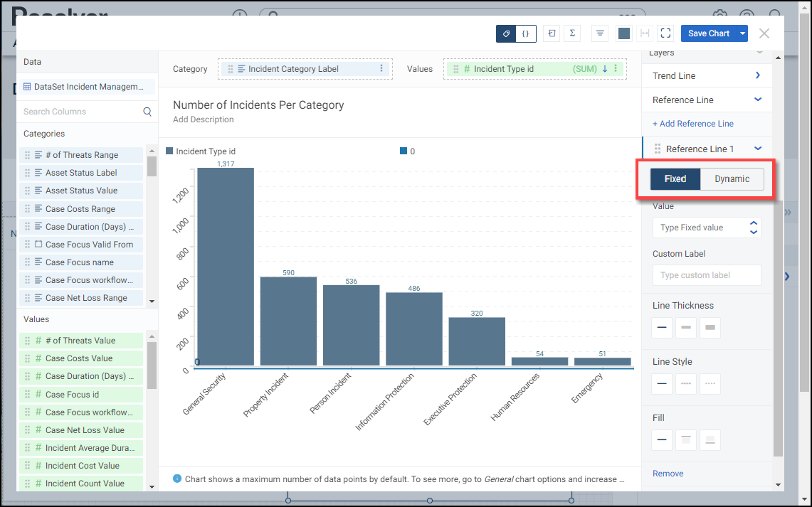Choose the dotted line style
Viewport: 812px width, 507px height.
click(x=710, y=384)
